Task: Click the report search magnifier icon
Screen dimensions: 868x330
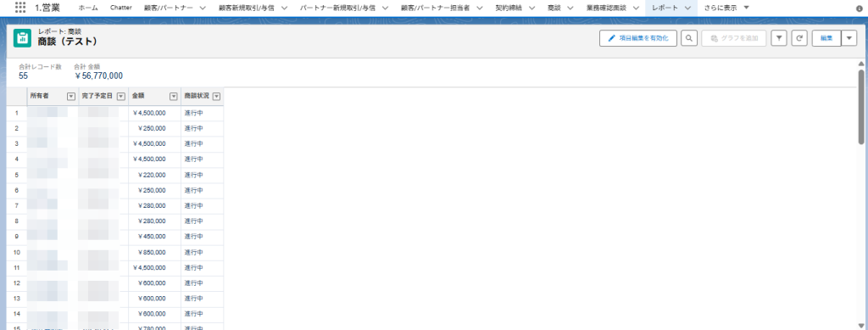Action: tap(688, 38)
